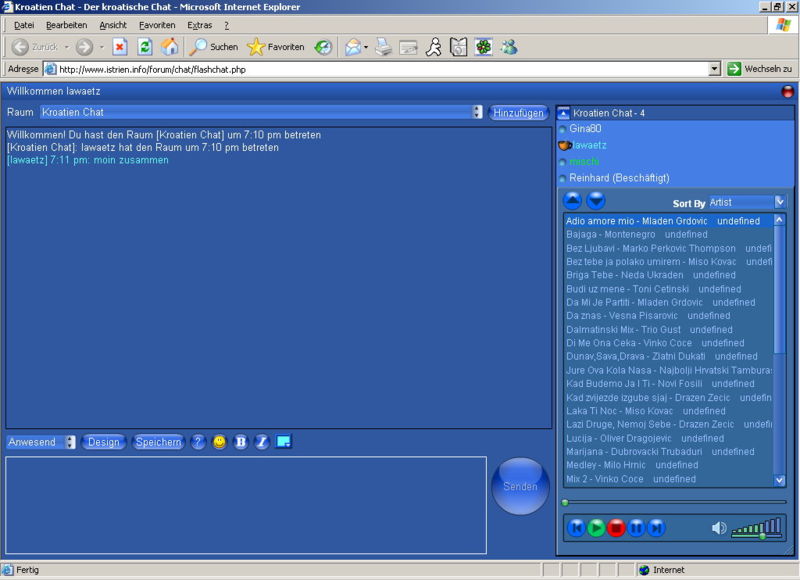The width and height of the screenshot is (800, 580).
Task: Skip to next track button
Action: [x=657, y=528]
